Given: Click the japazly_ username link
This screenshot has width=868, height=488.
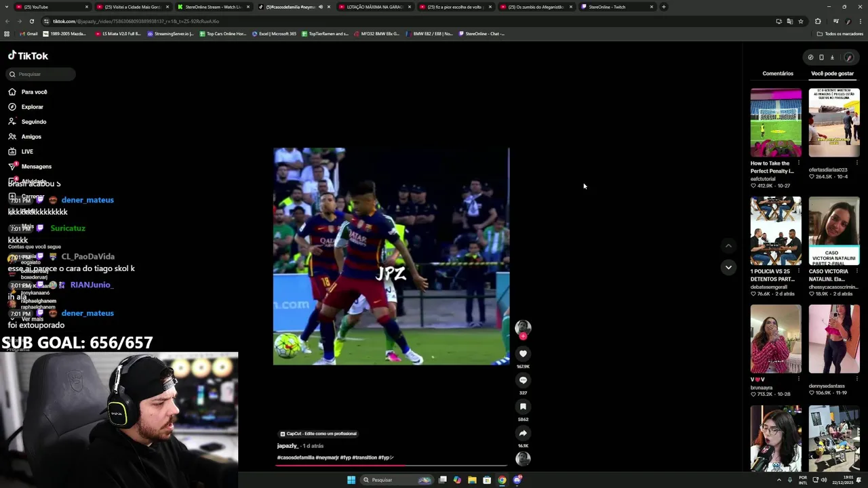Looking at the screenshot, I should 288,446.
